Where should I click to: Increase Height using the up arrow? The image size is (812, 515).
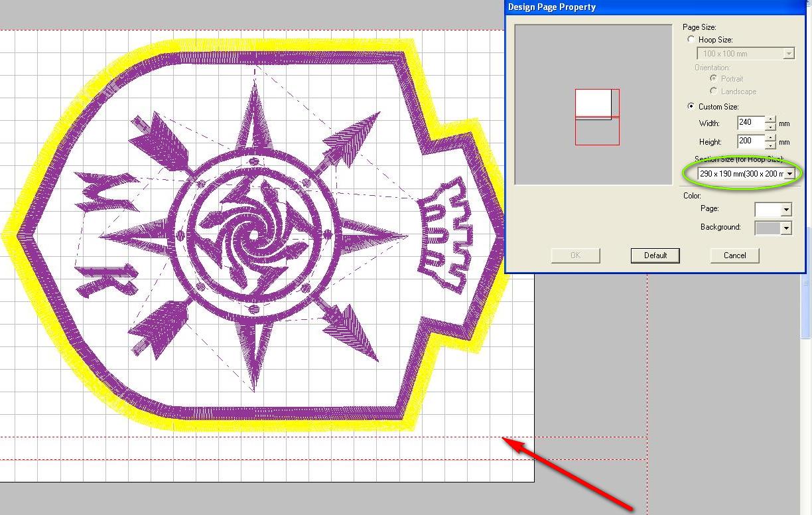[770, 137]
